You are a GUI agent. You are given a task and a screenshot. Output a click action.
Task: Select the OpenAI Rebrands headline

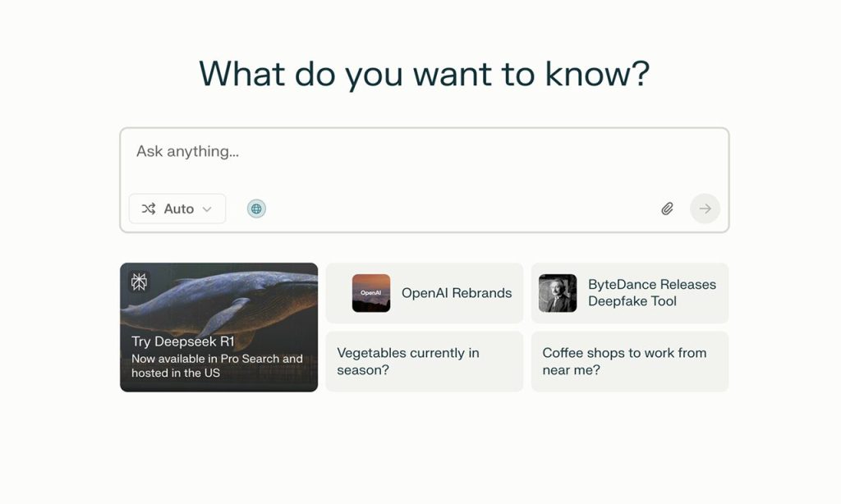[456, 293]
